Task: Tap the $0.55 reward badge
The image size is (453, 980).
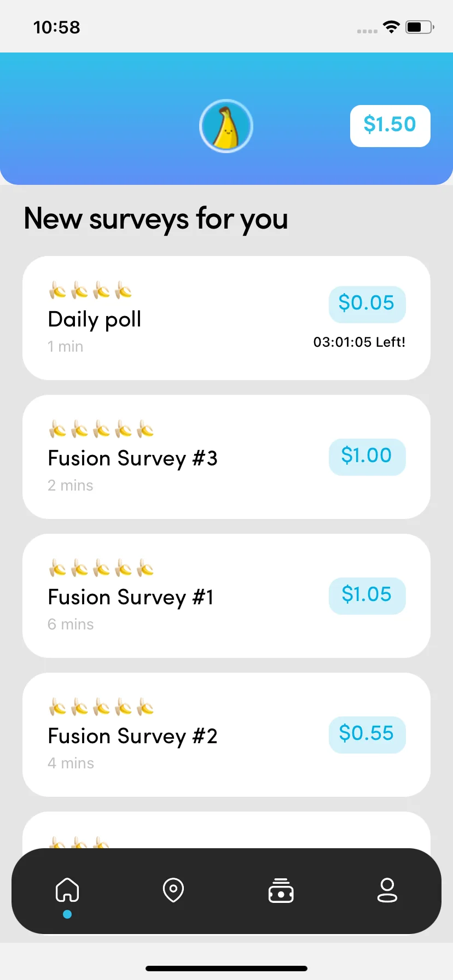Action: click(367, 734)
